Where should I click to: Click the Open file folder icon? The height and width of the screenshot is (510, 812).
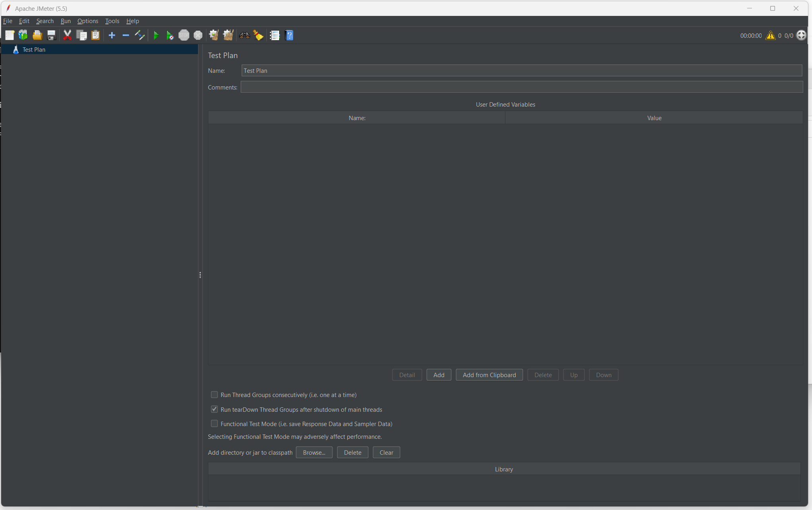pyautogui.click(x=37, y=35)
